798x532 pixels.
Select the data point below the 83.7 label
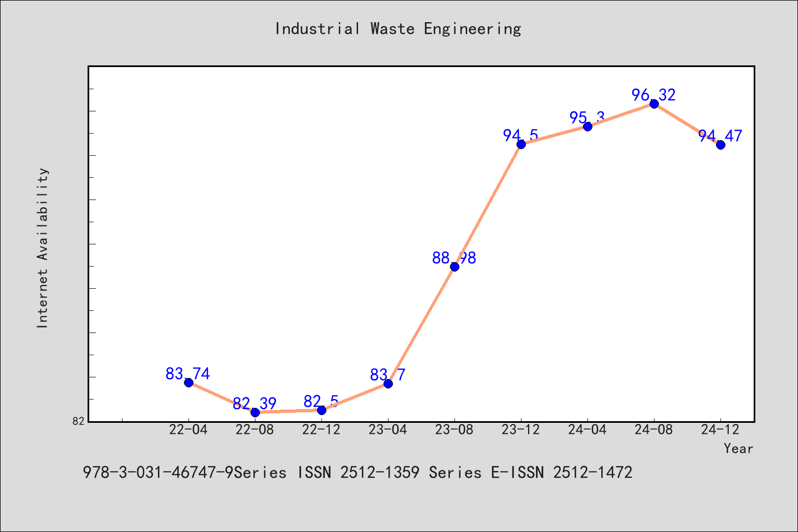pyautogui.click(x=388, y=383)
